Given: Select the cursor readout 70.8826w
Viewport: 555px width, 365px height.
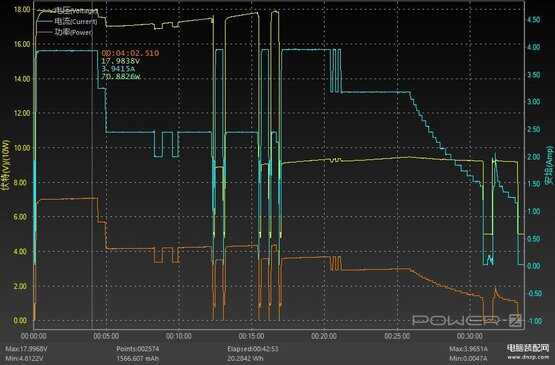Looking at the screenshot, I should 121,76.
